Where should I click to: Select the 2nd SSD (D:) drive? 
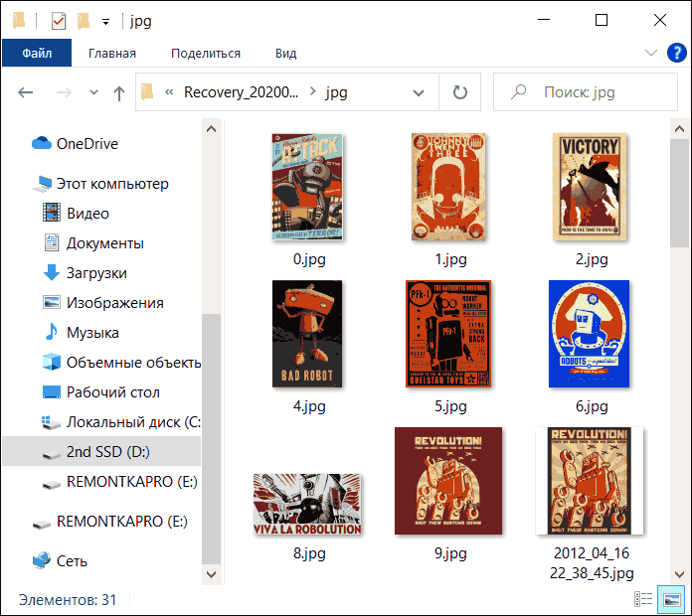pos(101,451)
